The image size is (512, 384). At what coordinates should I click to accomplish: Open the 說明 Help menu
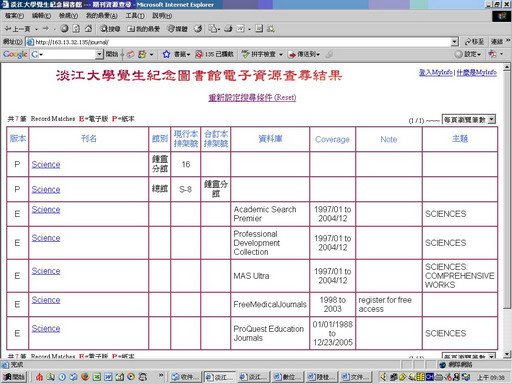pos(162,16)
